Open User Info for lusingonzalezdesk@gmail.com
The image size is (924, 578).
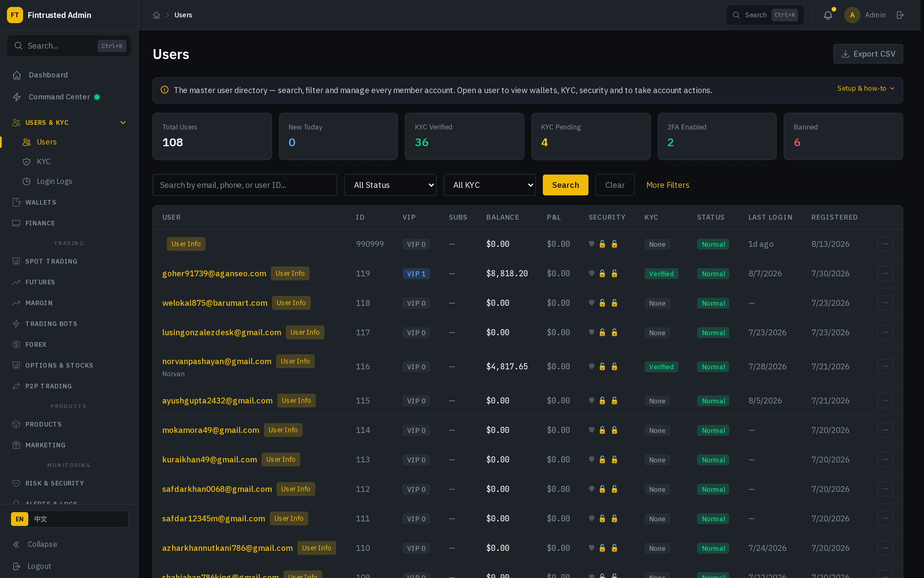pos(305,332)
